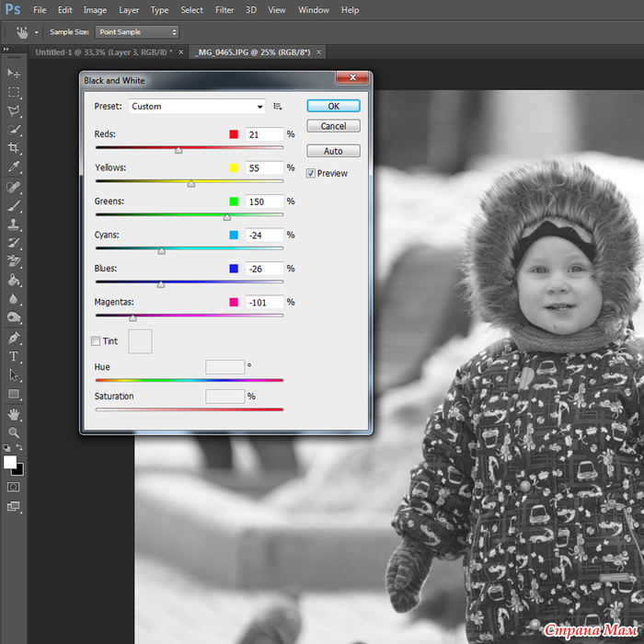
Task: Enable the Tint checkbox
Action: click(96, 341)
